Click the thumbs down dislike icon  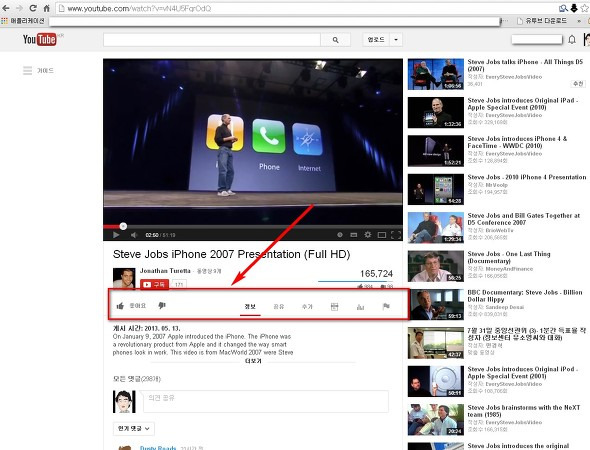click(162, 306)
